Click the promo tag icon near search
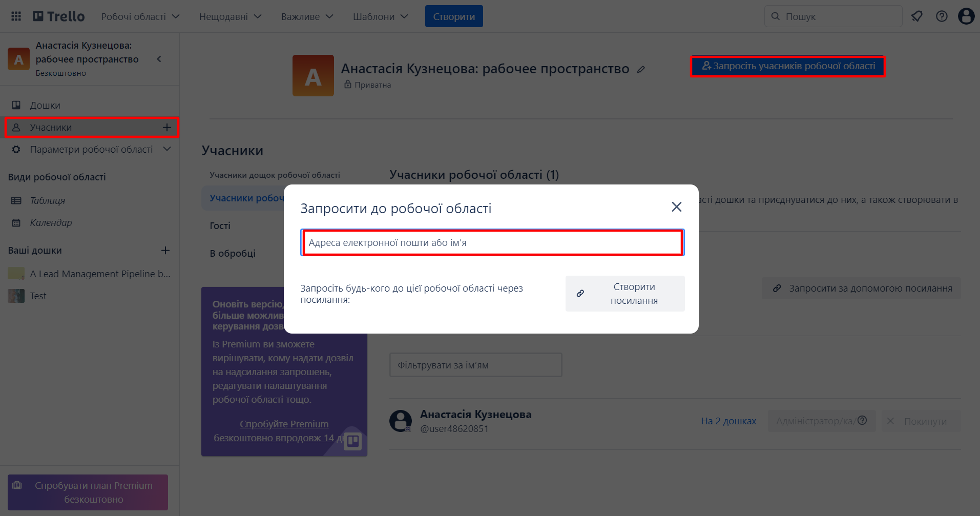This screenshot has width=980, height=516. 916,16
